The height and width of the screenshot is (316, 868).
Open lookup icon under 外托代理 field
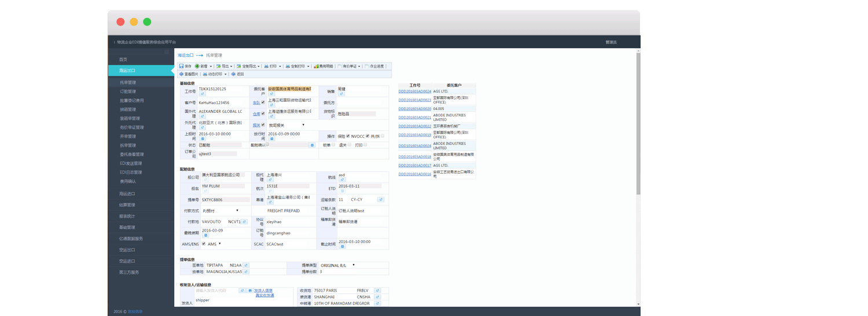(203, 127)
